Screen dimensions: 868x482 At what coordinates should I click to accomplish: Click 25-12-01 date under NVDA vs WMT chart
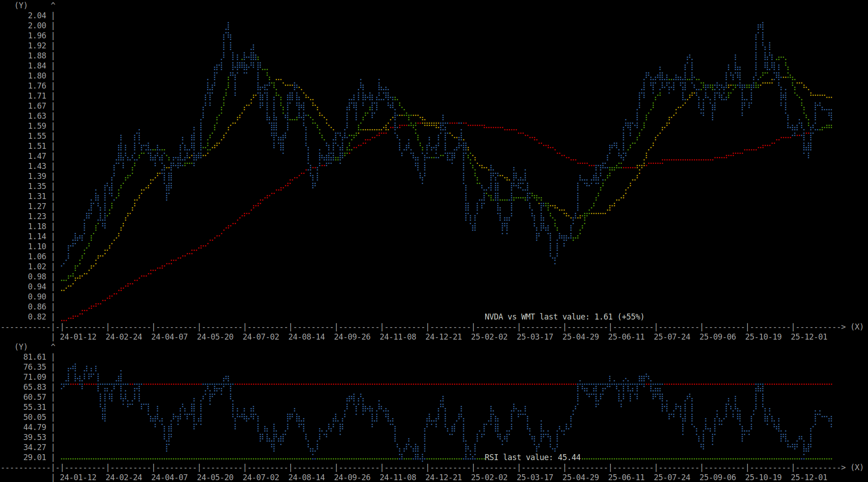(809, 337)
